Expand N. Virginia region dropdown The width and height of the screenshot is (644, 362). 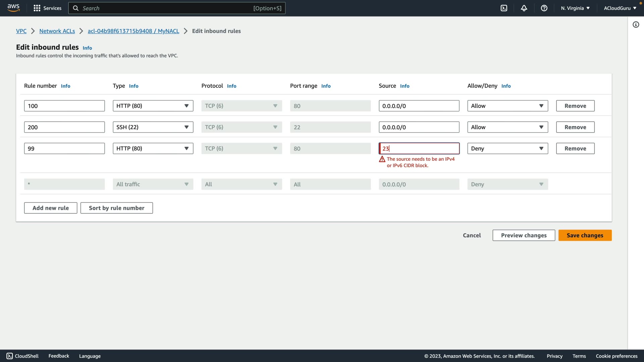pos(575,8)
